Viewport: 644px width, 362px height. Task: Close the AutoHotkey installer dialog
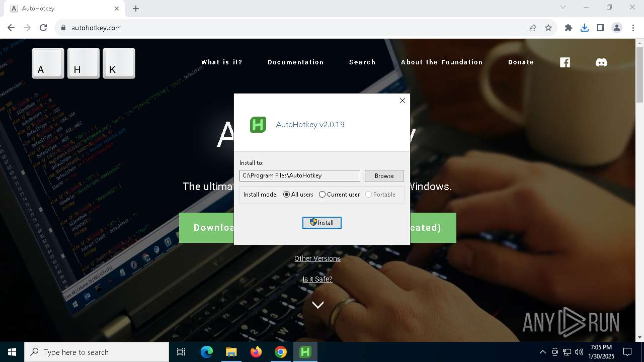pos(403,101)
